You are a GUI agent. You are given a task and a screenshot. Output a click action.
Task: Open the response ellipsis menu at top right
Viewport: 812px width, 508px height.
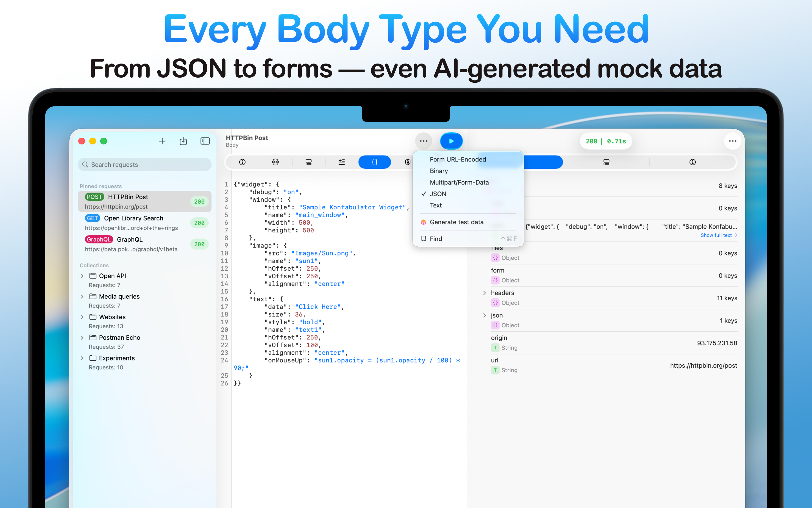point(732,141)
